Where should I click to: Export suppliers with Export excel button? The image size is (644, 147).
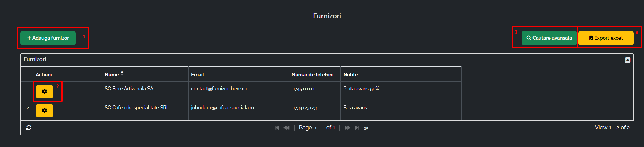[x=606, y=38]
